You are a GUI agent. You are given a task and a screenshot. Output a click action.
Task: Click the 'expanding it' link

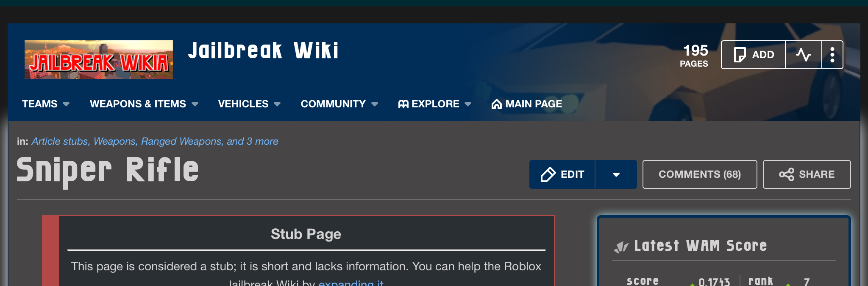351,283
